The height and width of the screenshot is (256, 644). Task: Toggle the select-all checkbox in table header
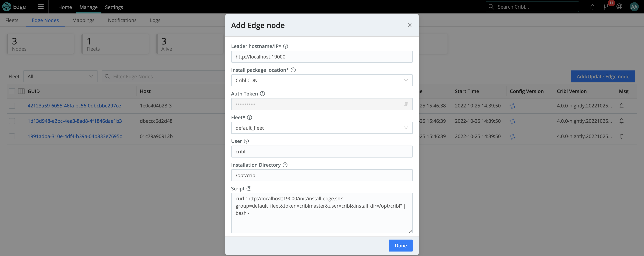[12, 91]
